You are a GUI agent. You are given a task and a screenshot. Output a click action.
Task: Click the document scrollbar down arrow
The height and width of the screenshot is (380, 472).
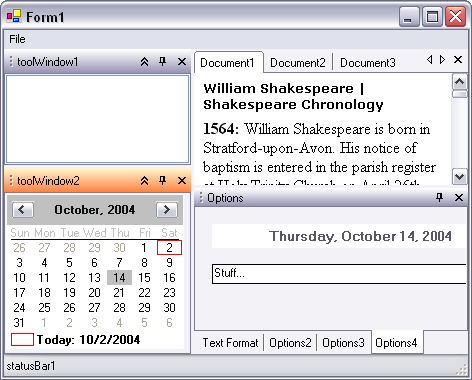(460, 176)
